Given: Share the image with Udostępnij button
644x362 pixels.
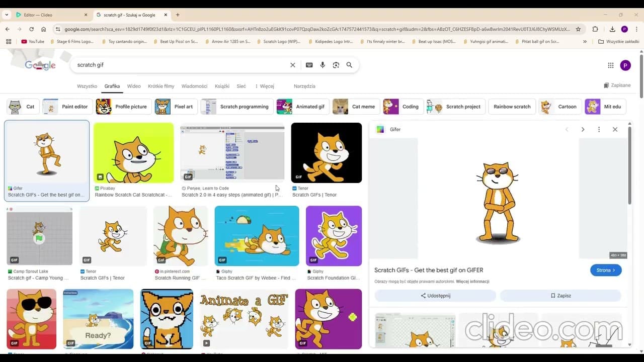Looking at the screenshot, I should pyautogui.click(x=435, y=296).
